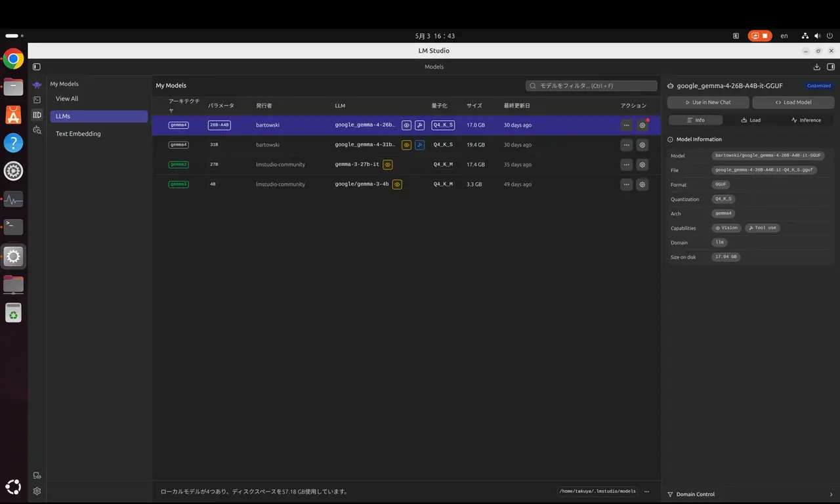
Task: Select View All in My Models
Action: [99, 99]
